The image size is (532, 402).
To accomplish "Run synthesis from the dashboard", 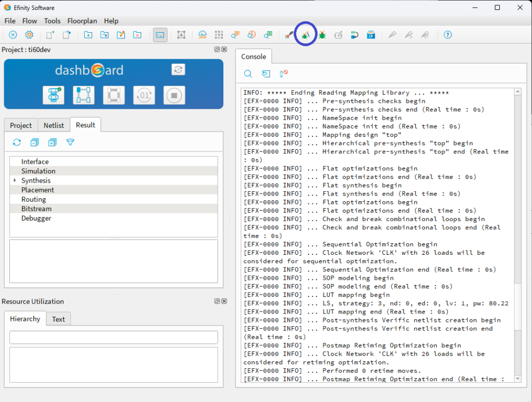I will pyautogui.click(x=54, y=95).
